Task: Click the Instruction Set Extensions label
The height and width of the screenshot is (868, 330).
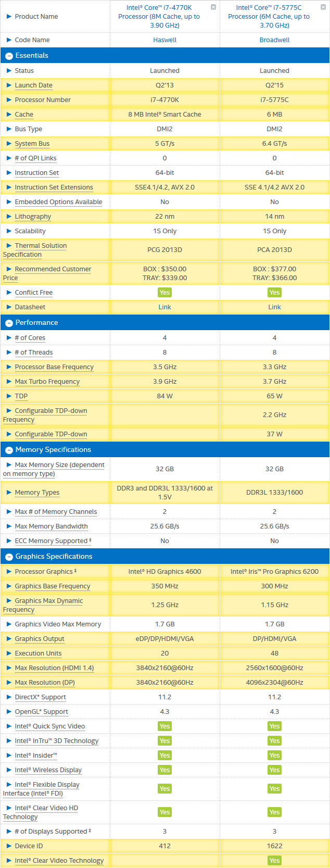Action: [x=54, y=187]
